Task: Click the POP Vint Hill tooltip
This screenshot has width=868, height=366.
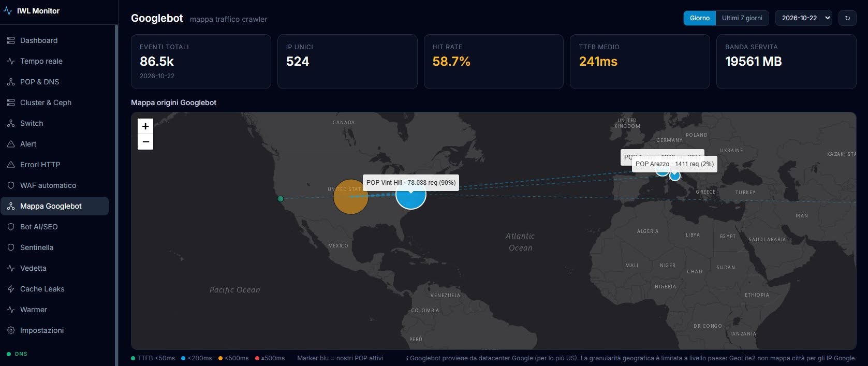Action: point(411,183)
